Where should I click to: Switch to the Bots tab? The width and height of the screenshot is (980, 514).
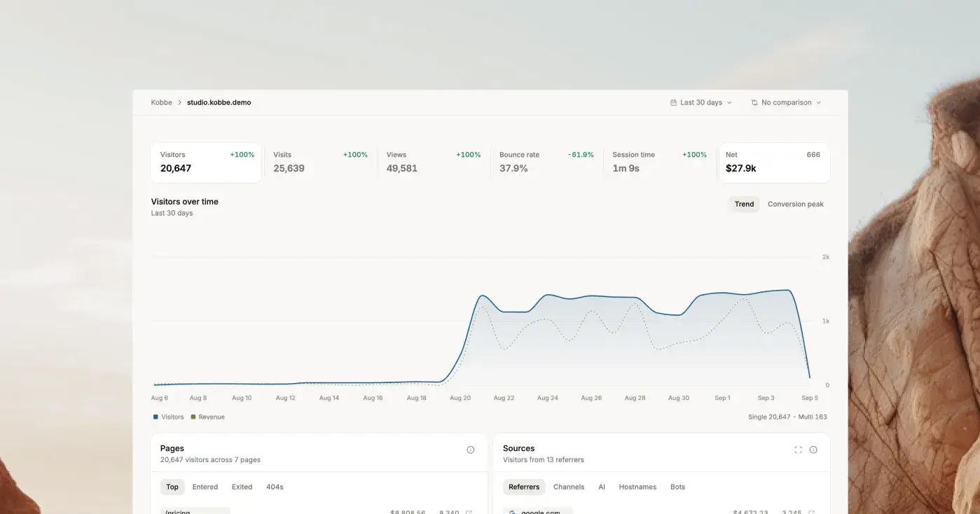677,487
